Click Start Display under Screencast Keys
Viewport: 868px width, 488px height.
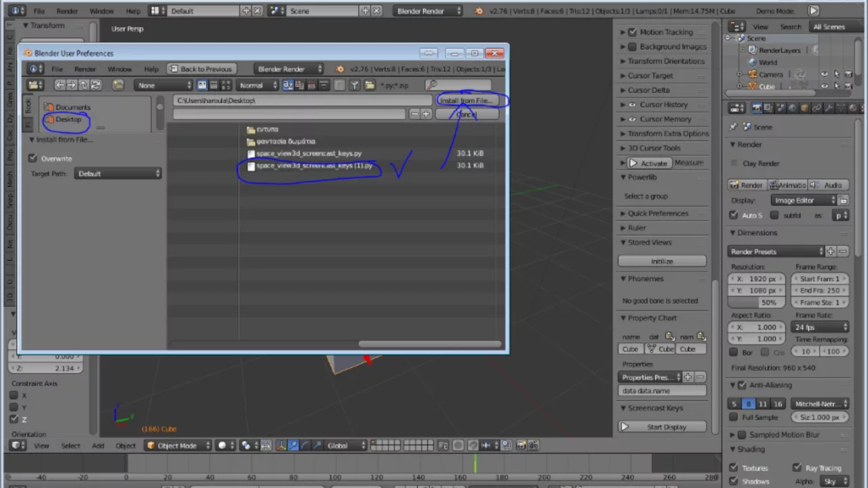[x=662, y=427]
